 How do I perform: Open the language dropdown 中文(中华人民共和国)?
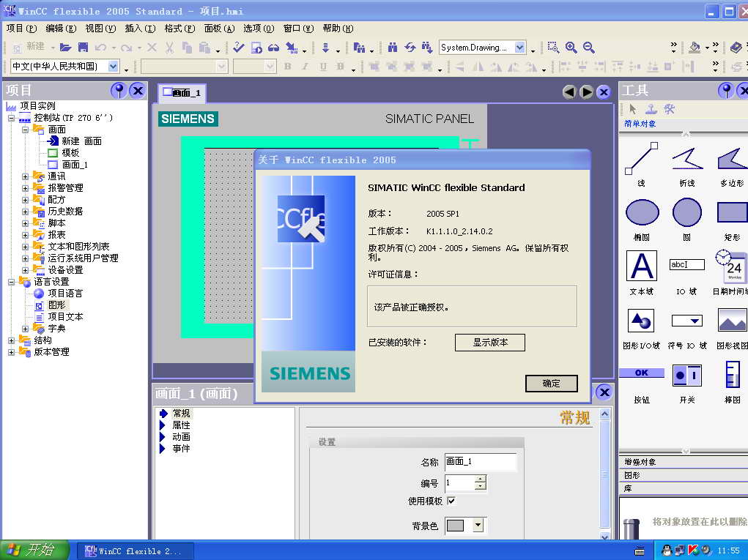114,67
